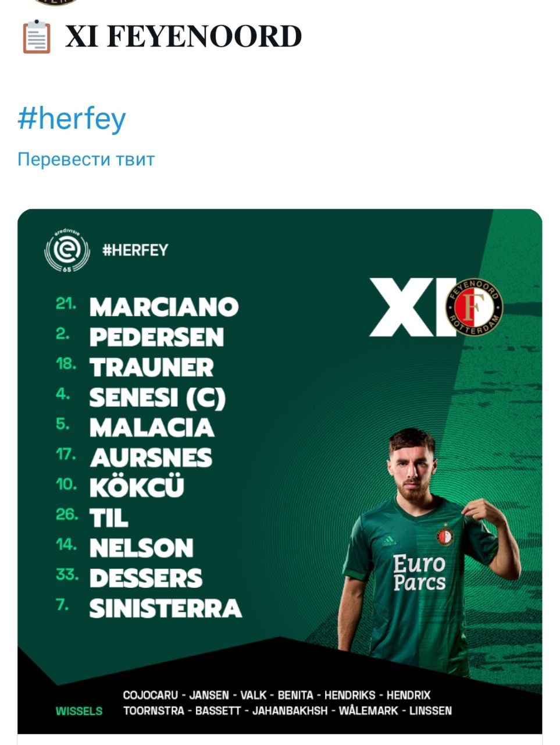Click the XI FEYENOORD tweet heading
Viewport: 560px width, 745px height.
[183, 37]
